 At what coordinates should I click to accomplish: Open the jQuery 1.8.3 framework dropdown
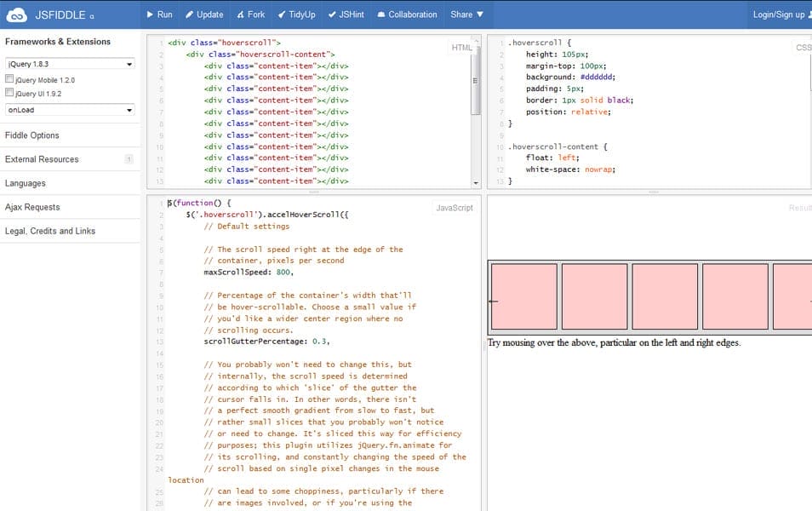70,64
